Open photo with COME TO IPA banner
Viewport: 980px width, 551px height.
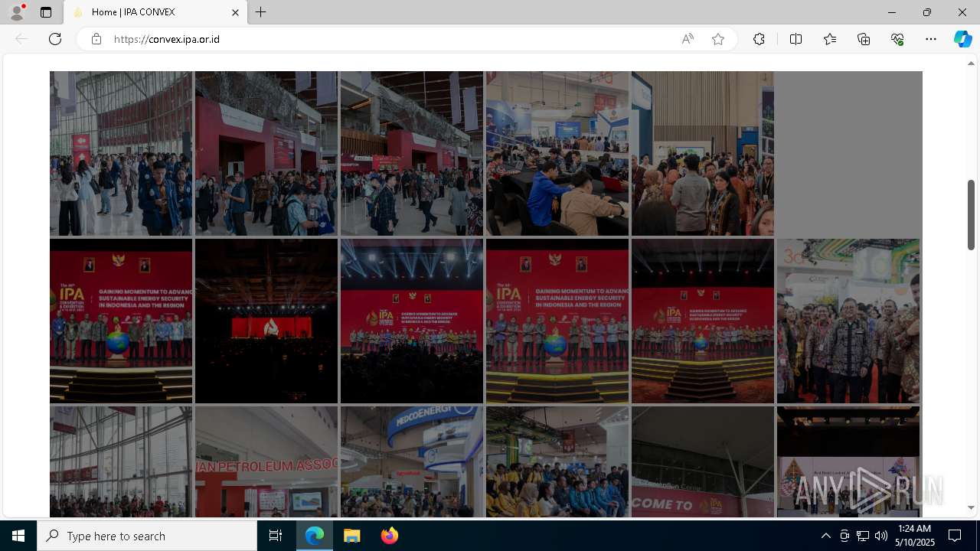[x=703, y=461]
